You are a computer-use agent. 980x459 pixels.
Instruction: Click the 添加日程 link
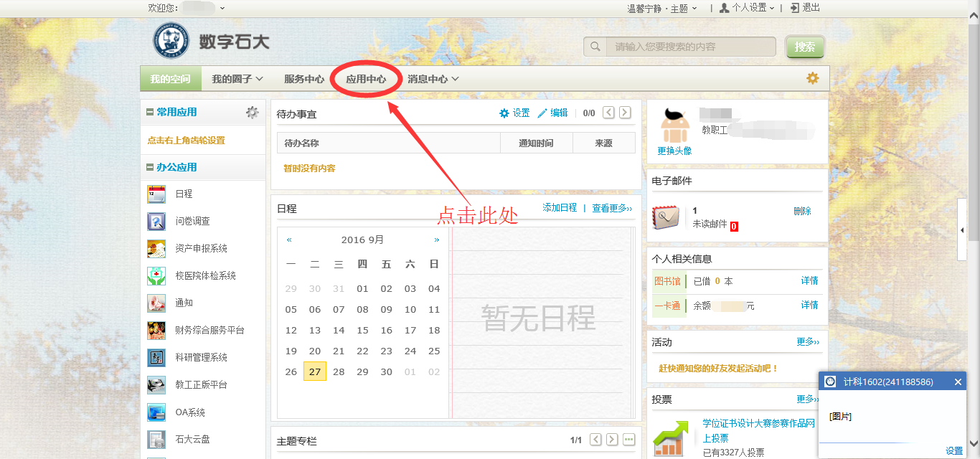(x=560, y=208)
